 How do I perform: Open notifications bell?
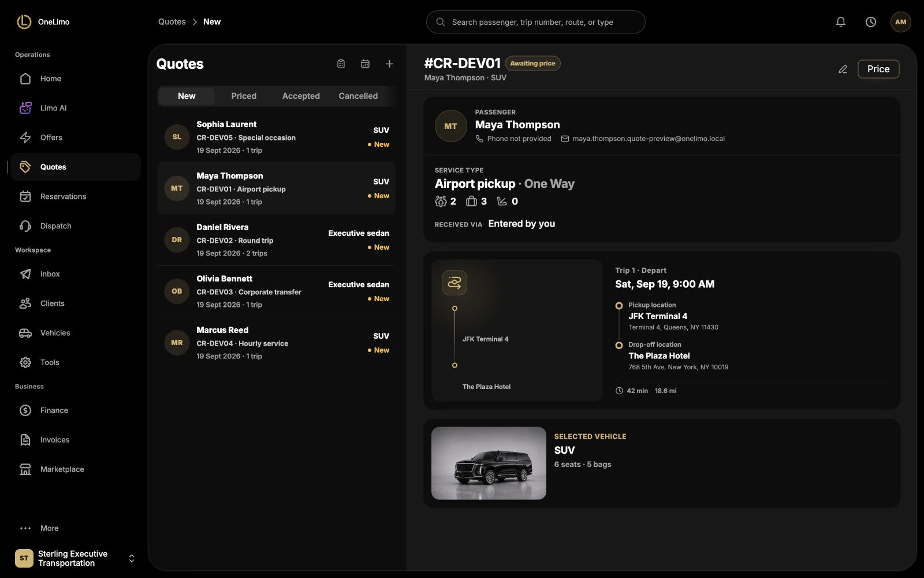[841, 22]
